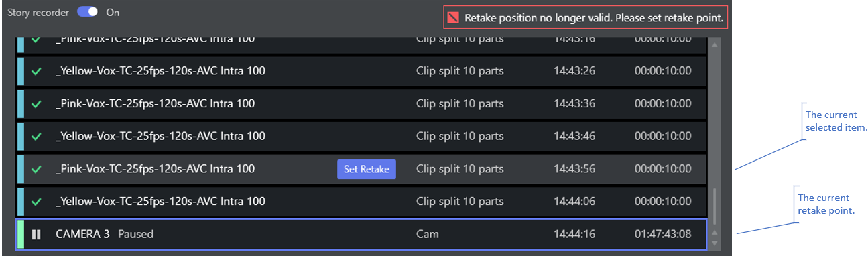Click the pause icon on CAMERA 3 row
868x256 pixels.
coord(36,235)
